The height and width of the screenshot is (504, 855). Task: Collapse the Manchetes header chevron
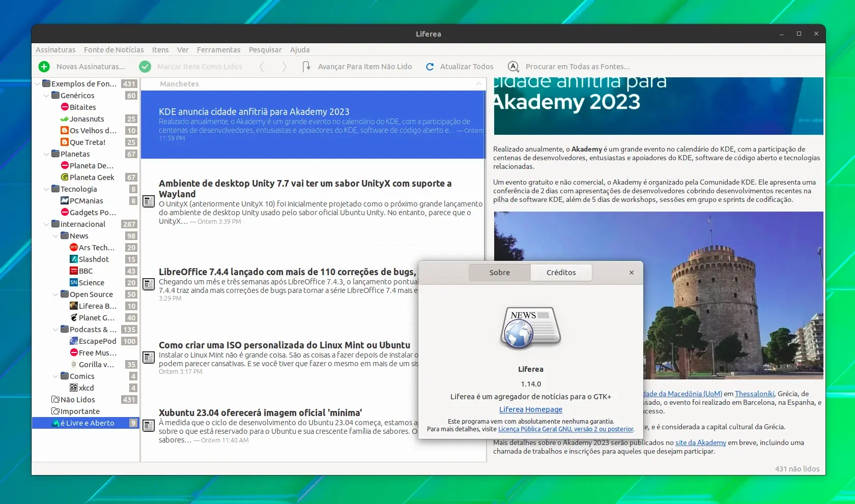coord(479,84)
